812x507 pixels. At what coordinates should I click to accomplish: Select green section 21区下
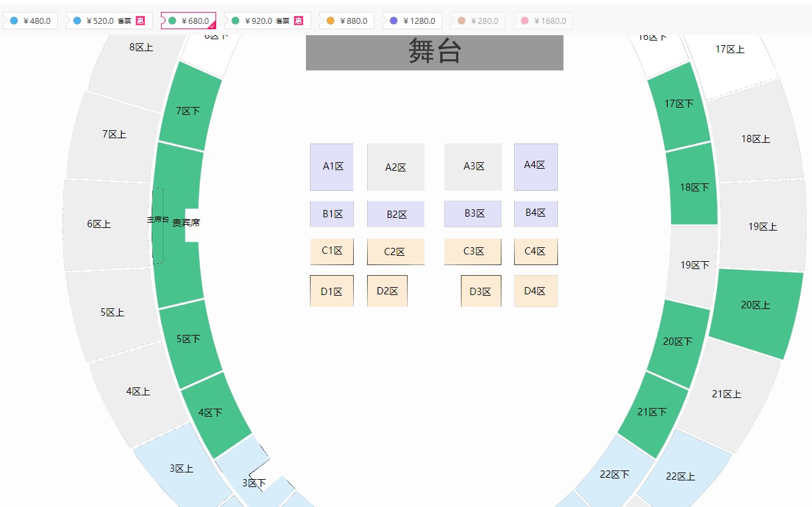[x=653, y=413]
